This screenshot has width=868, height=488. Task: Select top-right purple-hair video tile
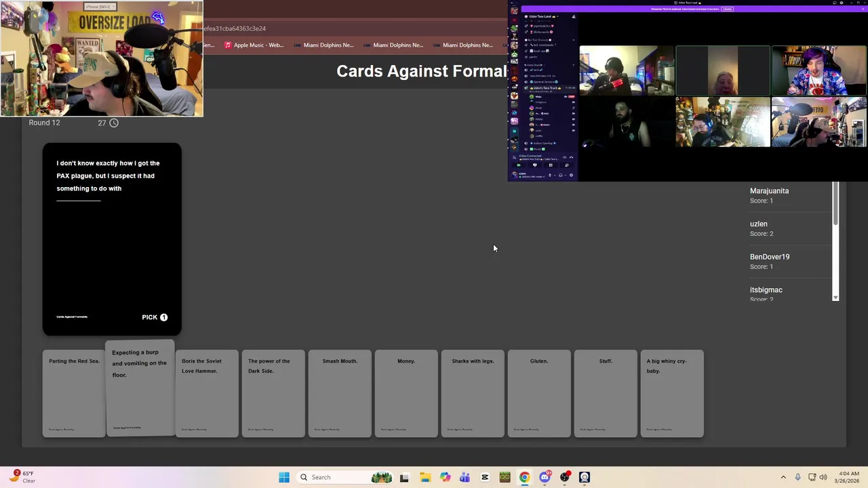click(x=819, y=70)
